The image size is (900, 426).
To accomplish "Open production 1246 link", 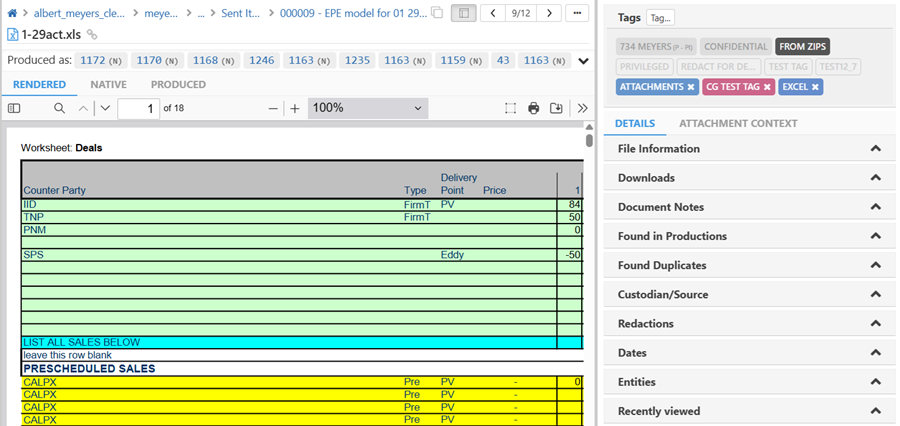I will 262,60.
